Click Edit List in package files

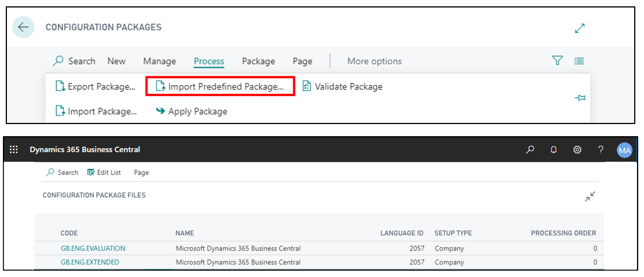[x=104, y=172]
